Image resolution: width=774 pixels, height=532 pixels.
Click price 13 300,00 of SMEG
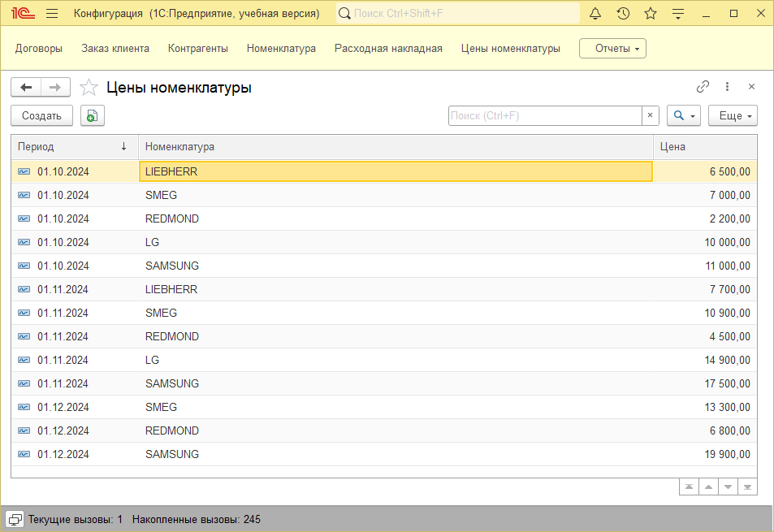point(727,407)
